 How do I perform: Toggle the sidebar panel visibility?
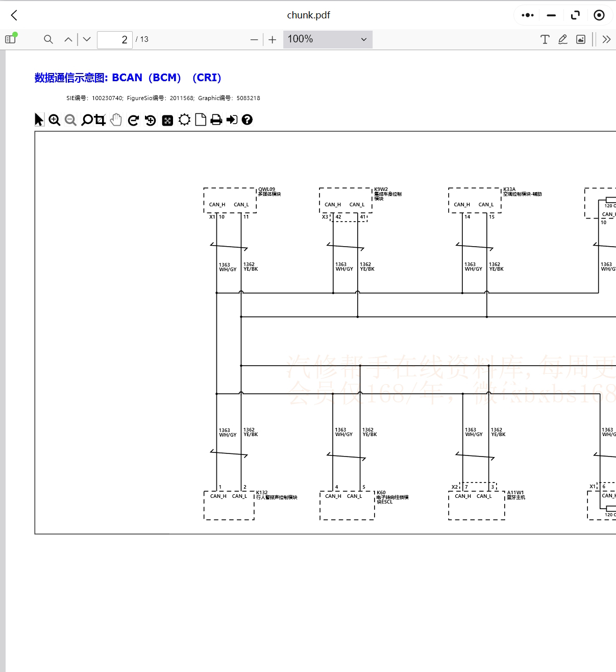click(10, 39)
